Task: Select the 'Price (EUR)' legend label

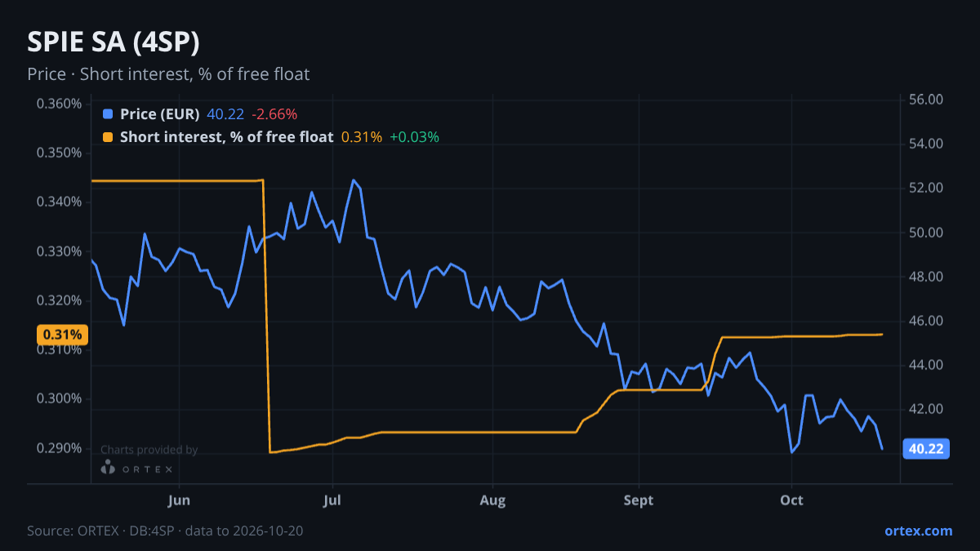Action: pos(160,114)
